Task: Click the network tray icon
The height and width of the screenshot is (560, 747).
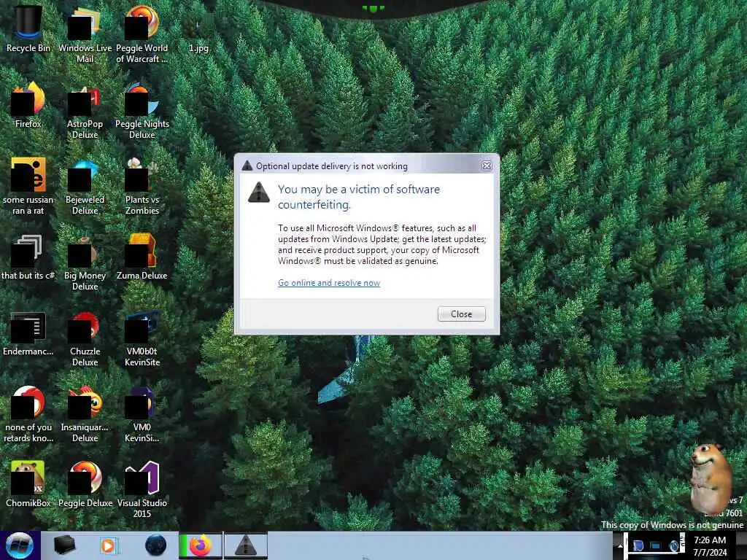Action: click(x=656, y=545)
